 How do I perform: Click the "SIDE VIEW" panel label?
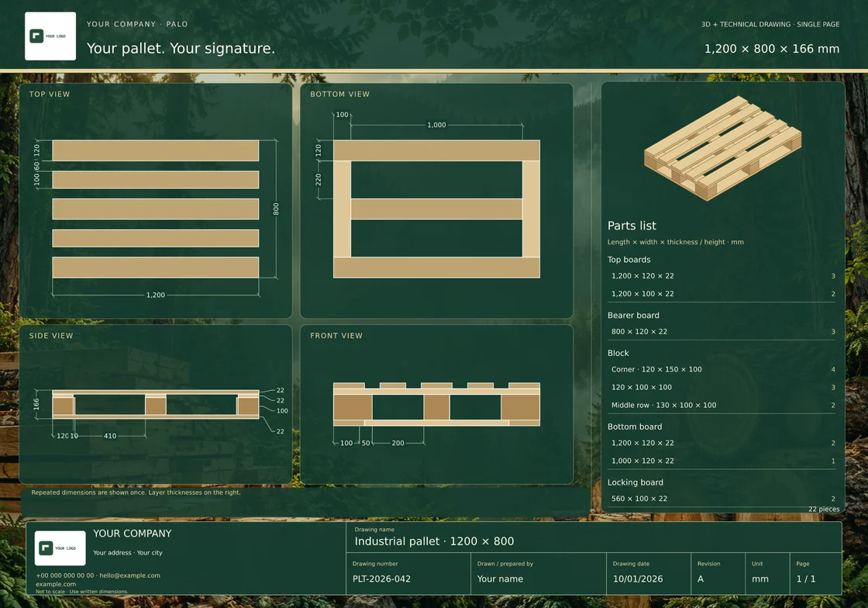point(51,336)
